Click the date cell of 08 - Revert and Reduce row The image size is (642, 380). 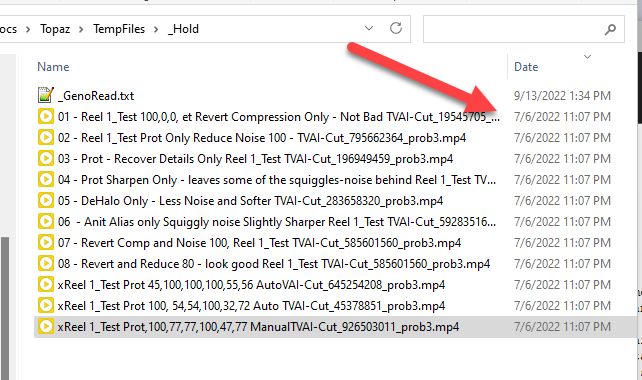pos(562,264)
